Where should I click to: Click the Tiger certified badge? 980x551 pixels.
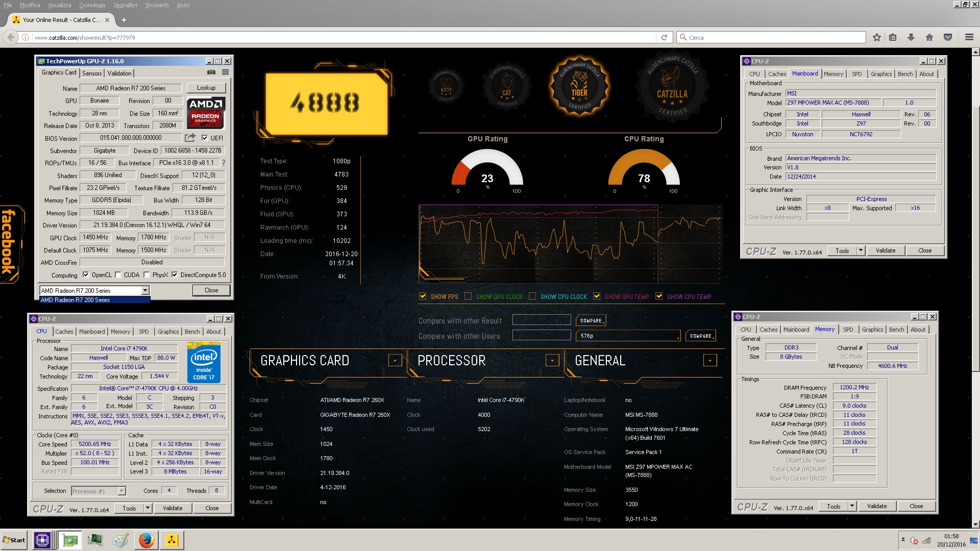click(x=579, y=86)
